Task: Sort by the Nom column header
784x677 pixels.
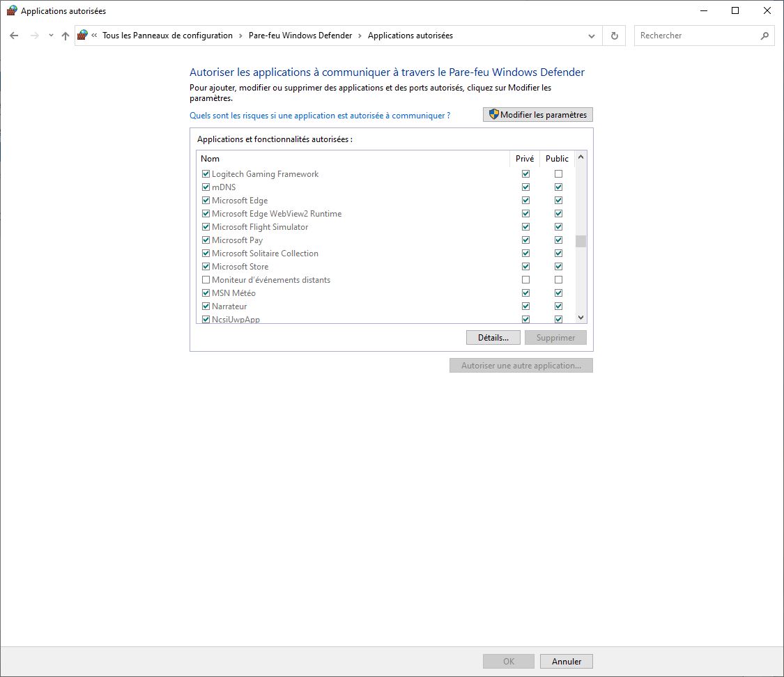Action: (x=353, y=158)
